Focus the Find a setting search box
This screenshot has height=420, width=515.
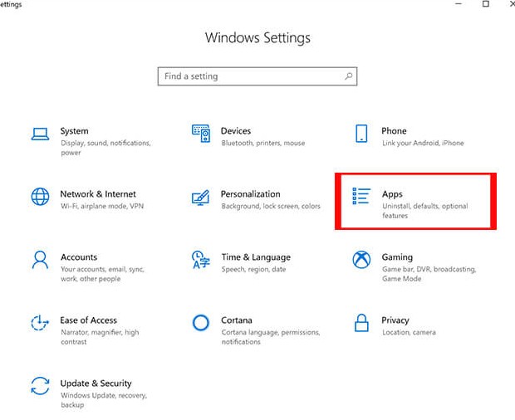click(257, 76)
